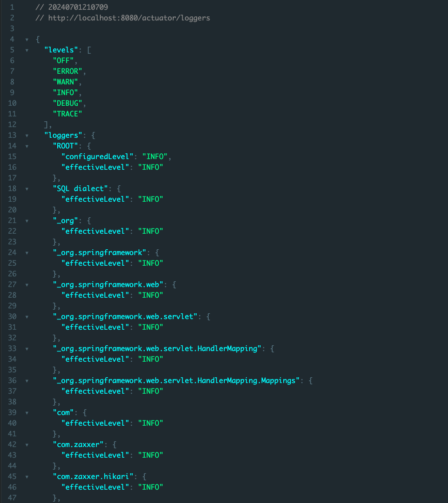Select the HandlerMapping.Mappings key on line 36
The image size is (448, 503).
(x=176, y=381)
